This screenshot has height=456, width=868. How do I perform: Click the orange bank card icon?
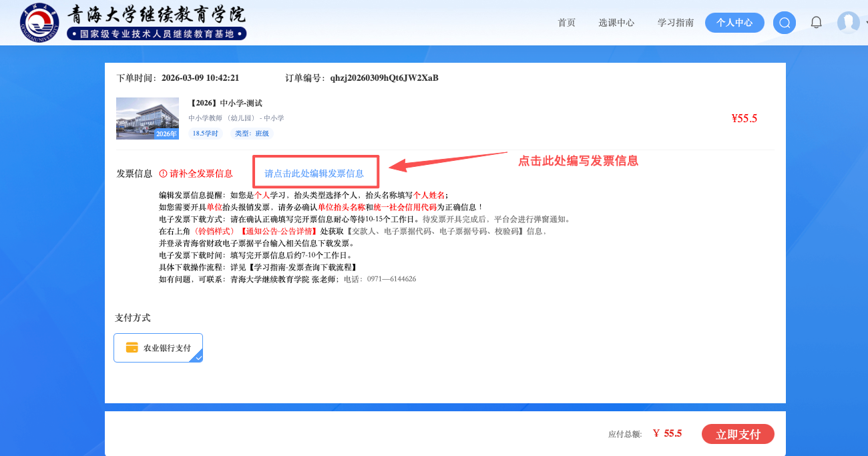click(132, 347)
